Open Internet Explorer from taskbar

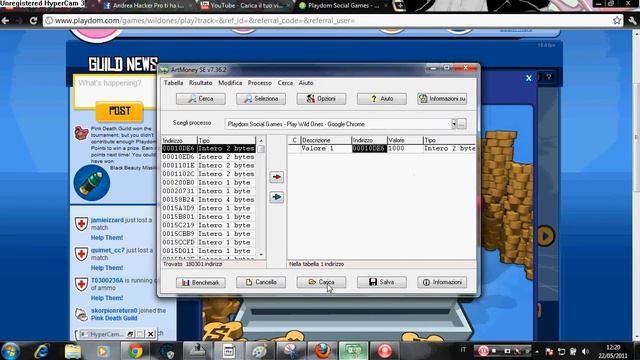(42, 351)
